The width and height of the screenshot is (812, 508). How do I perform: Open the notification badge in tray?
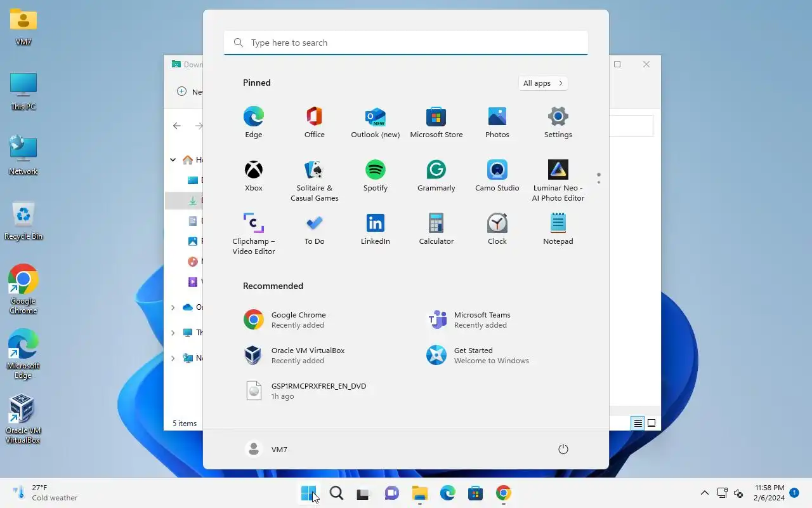[x=794, y=493]
